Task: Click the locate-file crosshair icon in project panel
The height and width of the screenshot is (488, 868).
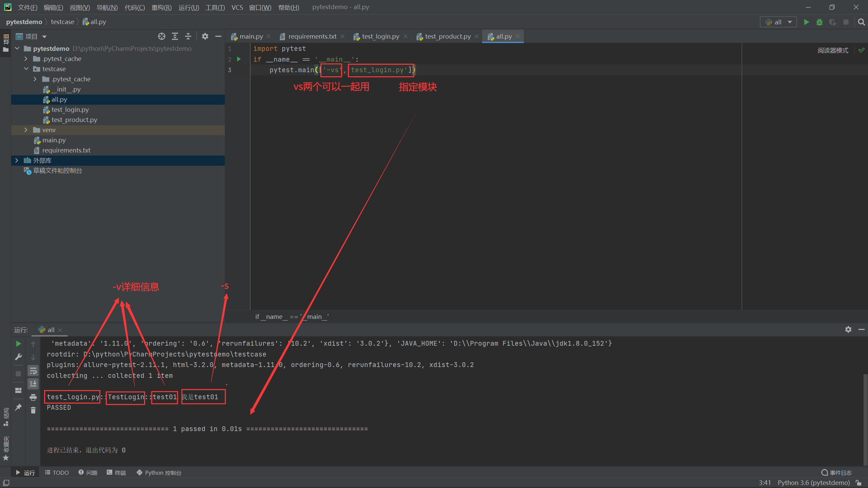Action: [162, 36]
